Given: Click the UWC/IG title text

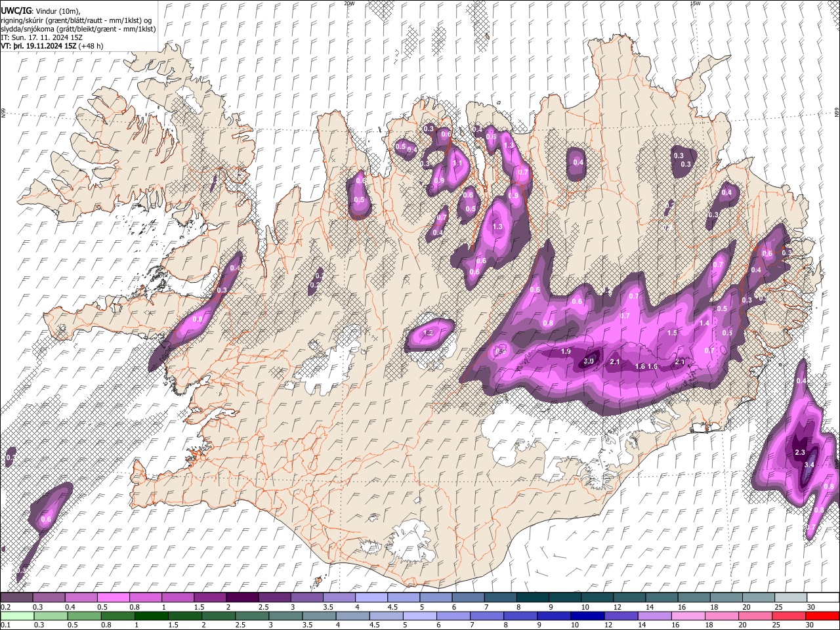Looking at the screenshot, I should tap(16, 11).
